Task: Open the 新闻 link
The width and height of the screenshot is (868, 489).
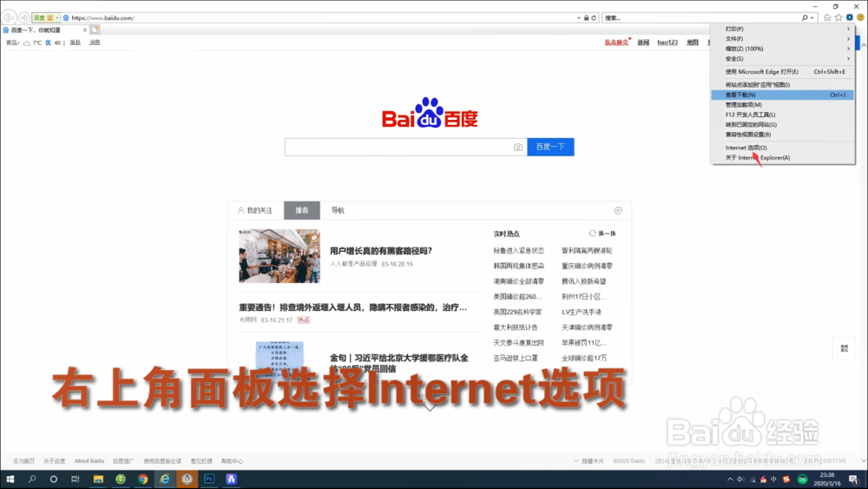Action: pos(642,43)
